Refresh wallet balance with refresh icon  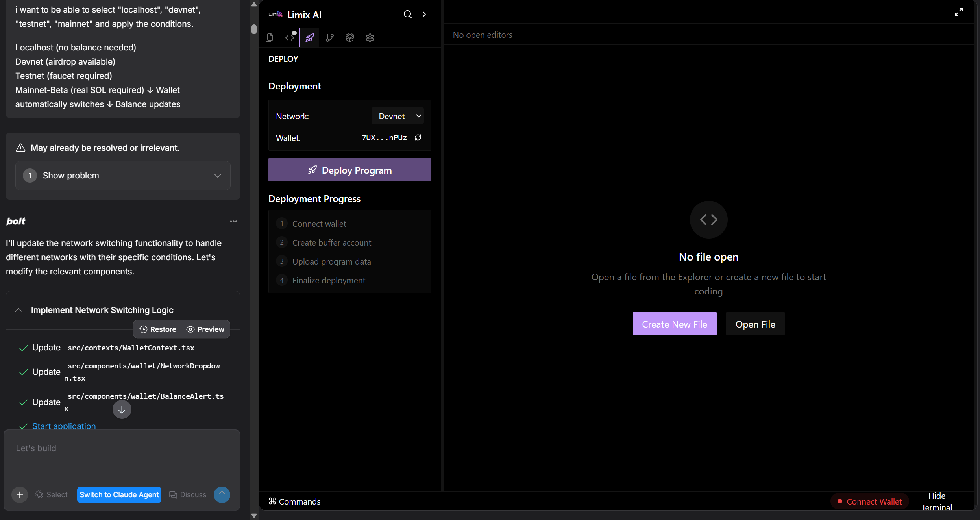coord(418,138)
